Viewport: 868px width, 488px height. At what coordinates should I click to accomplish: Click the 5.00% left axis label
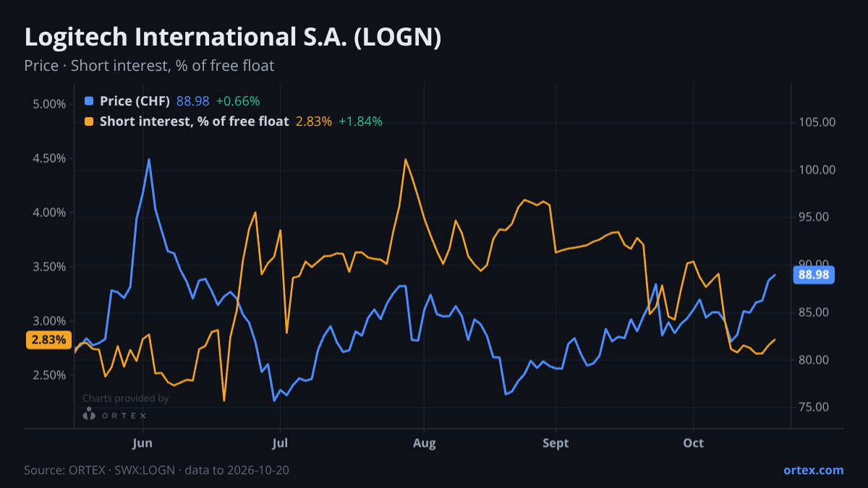click(x=49, y=104)
